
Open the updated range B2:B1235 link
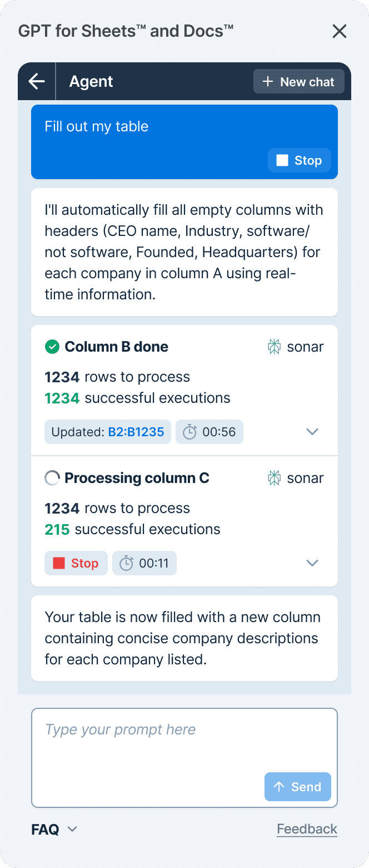coord(136,432)
